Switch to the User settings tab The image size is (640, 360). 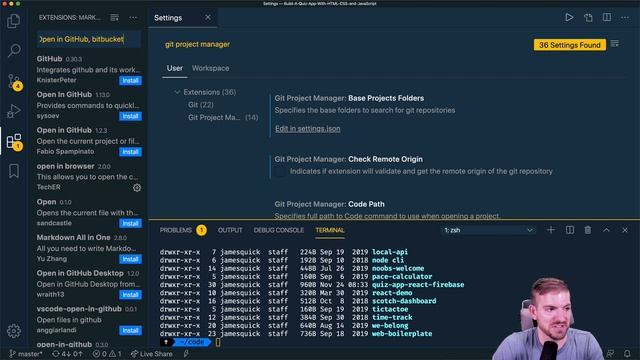pyautogui.click(x=175, y=68)
